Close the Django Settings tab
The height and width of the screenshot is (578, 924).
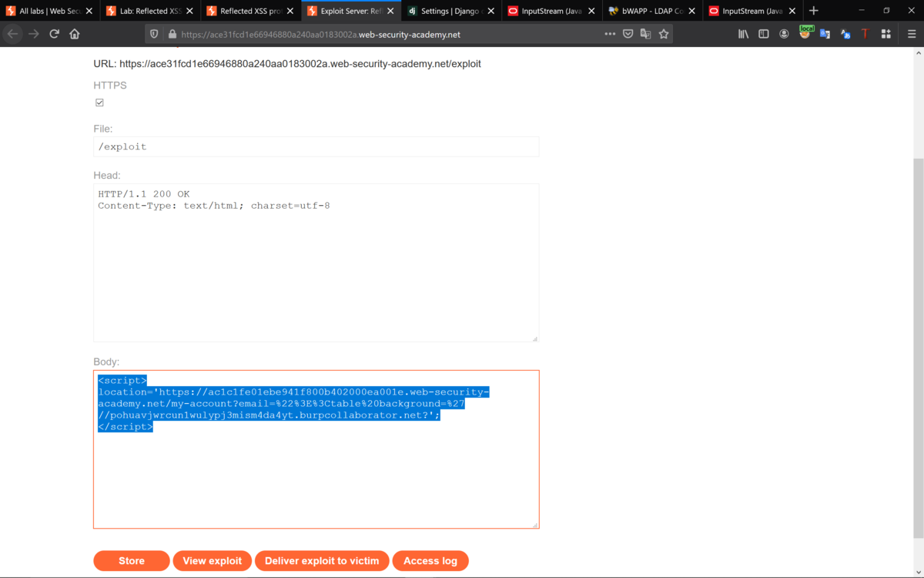[x=491, y=11]
